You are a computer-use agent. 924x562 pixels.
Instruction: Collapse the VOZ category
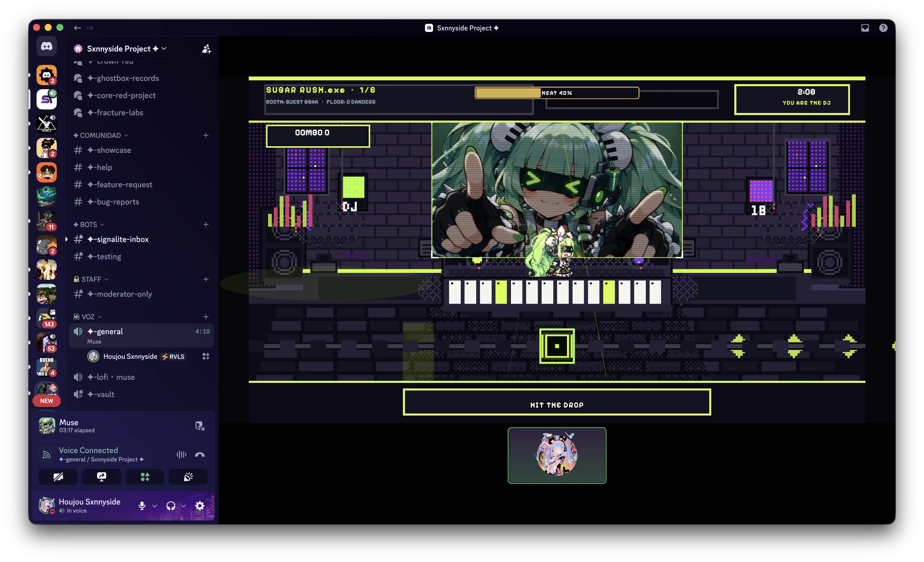point(87,316)
